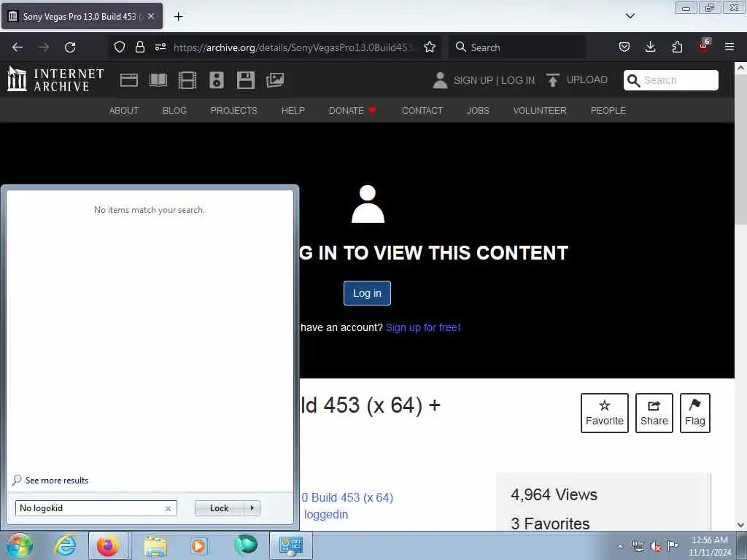Expand the shutdown options arrow next to Lock
Viewport: 747px width, 560px height.
tap(252, 508)
